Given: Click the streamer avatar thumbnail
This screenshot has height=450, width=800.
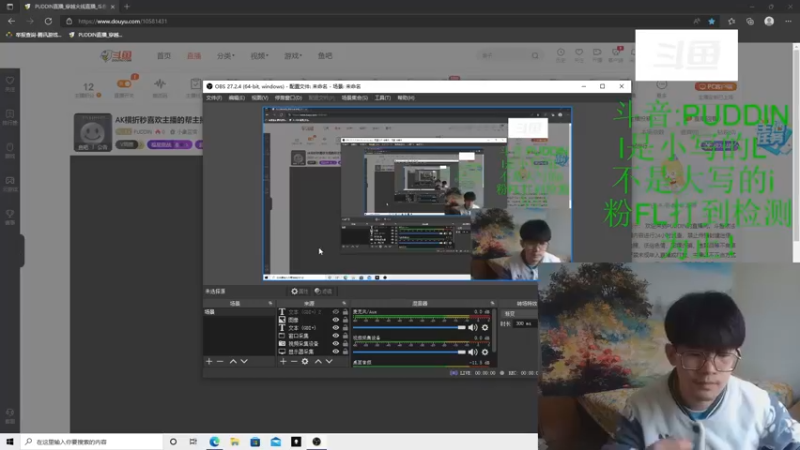Looking at the screenshot, I should point(92,132).
